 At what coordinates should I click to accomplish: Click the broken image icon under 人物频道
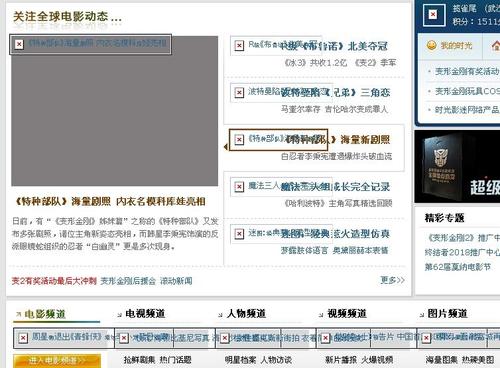225,338
